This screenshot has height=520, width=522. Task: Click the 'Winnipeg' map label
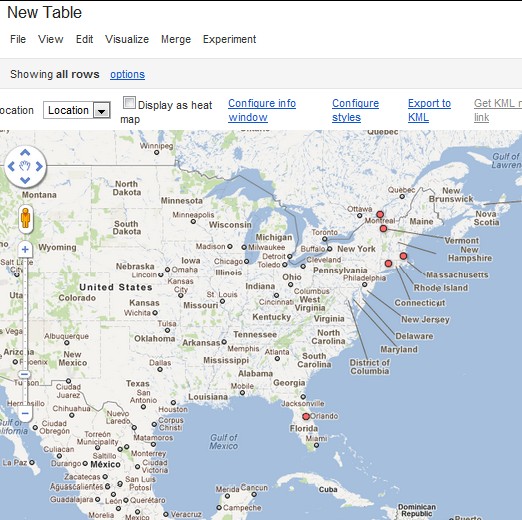coord(156,146)
